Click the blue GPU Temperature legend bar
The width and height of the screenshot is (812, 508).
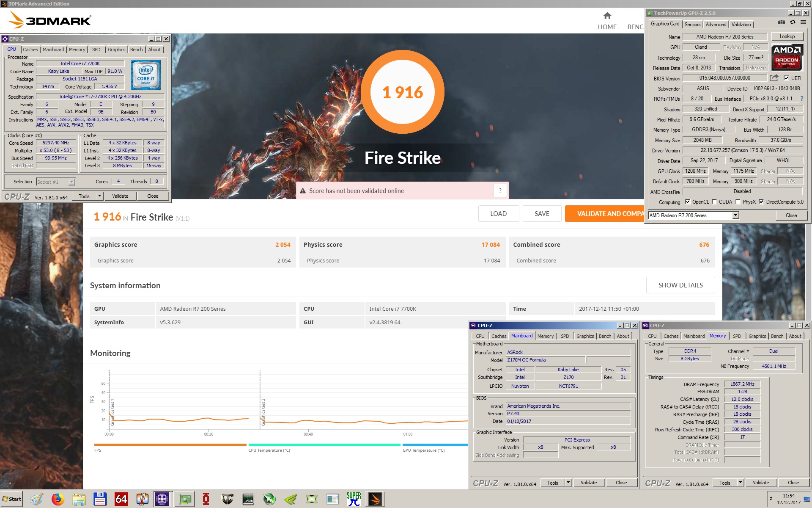436,444
